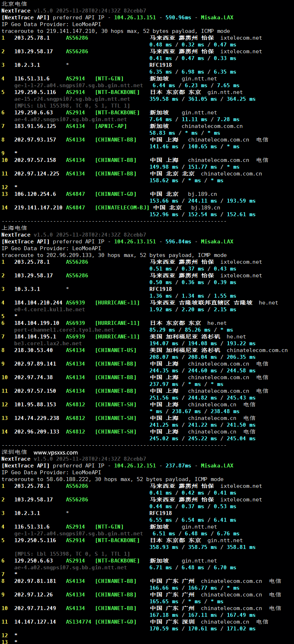Select hop IP address 101.95.88.153
This screenshot has width=294, height=644.
(35, 405)
